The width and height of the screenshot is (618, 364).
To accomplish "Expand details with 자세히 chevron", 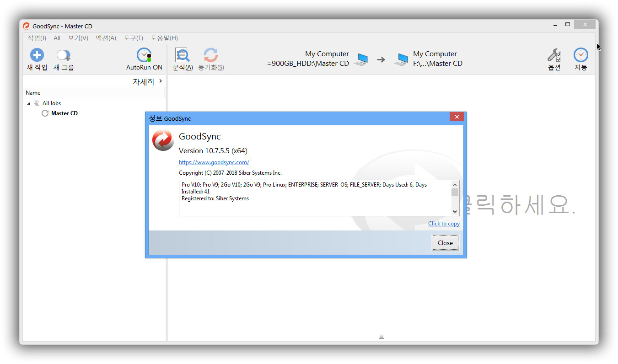I will (161, 81).
